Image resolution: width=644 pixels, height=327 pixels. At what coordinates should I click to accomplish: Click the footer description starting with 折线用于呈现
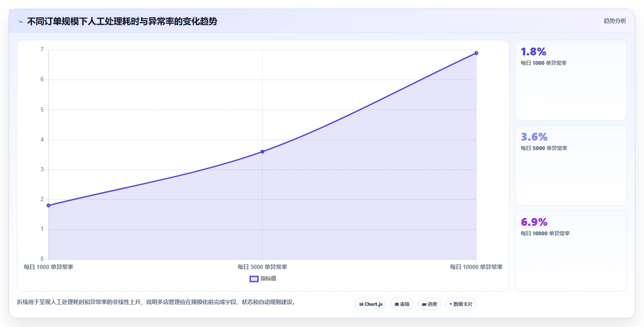click(157, 302)
